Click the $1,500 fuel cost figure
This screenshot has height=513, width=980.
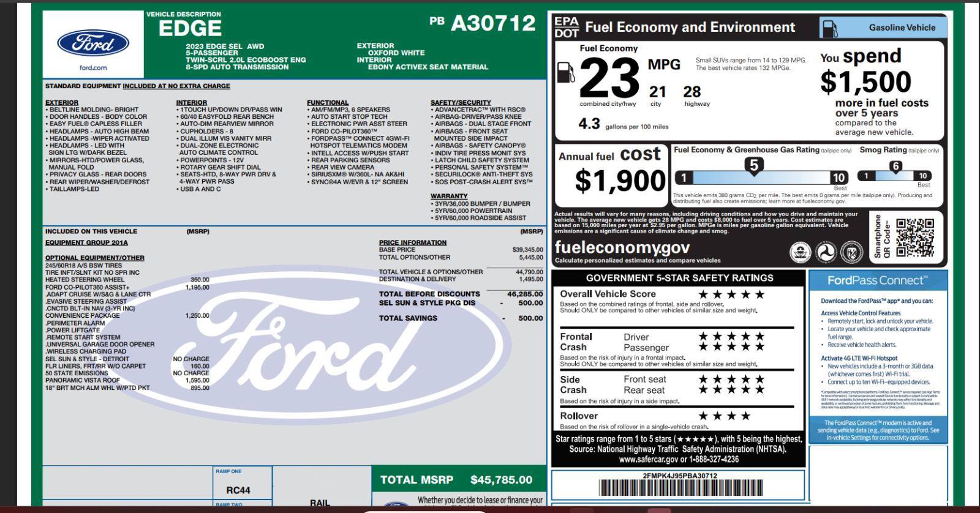click(x=866, y=81)
